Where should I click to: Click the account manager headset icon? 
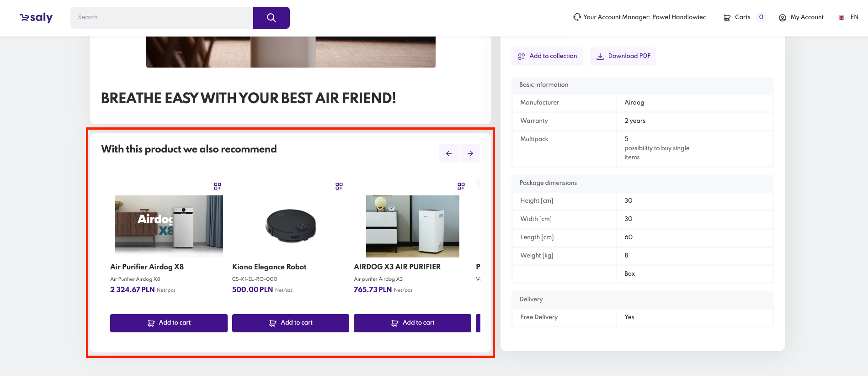point(577,17)
